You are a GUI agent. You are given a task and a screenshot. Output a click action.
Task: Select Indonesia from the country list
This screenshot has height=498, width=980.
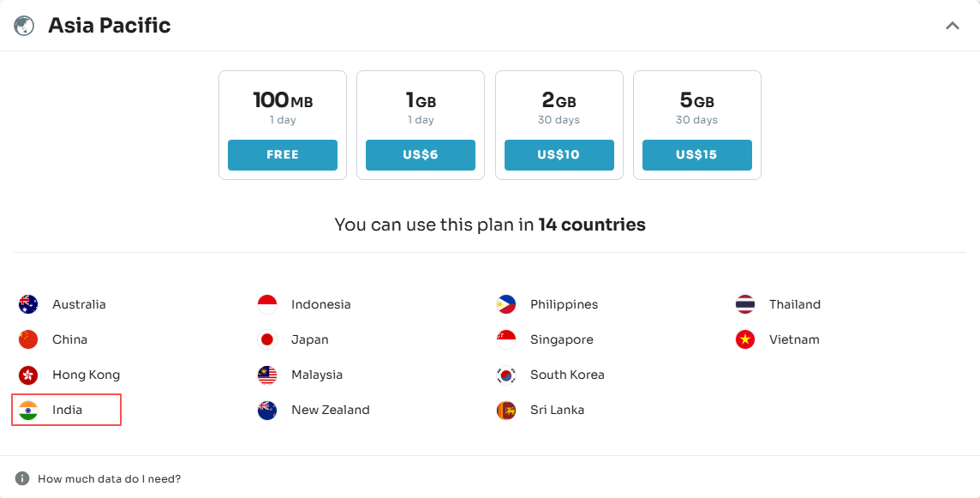coord(320,304)
